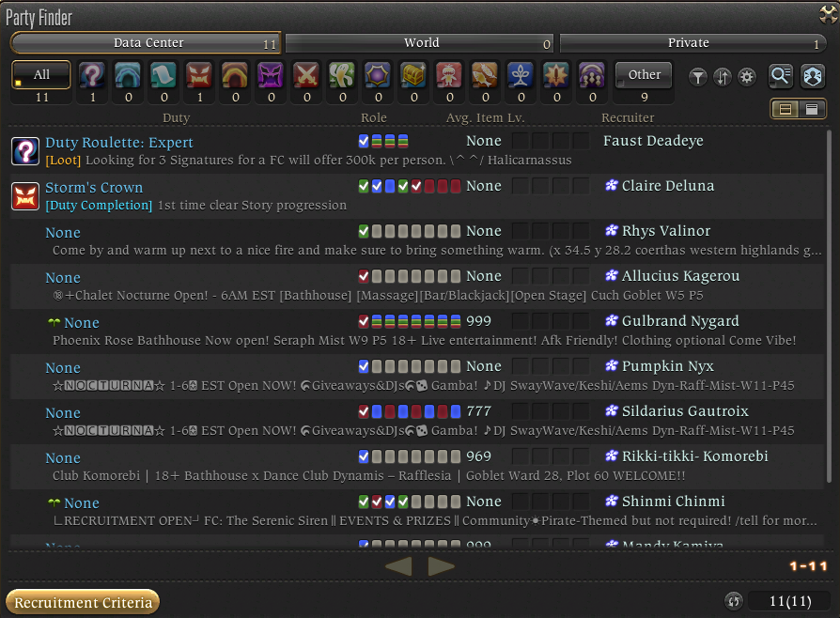Filter by the Variant & Criterion dungeon icon
The height and width of the screenshot is (618, 840).
tap(592, 75)
